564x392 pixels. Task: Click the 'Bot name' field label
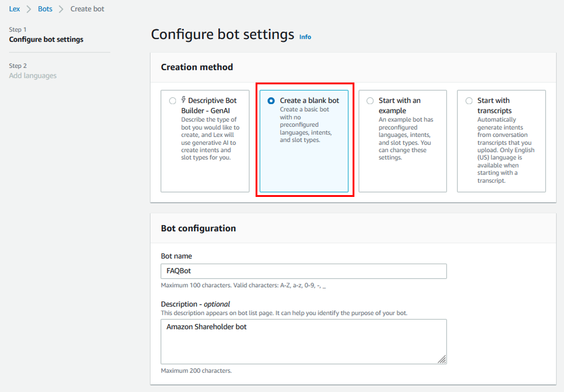(176, 256)
